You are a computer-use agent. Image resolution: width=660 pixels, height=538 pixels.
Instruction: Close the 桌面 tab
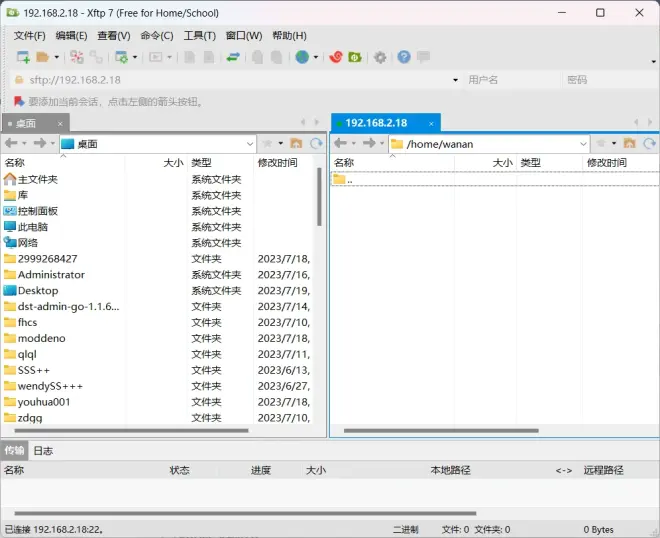pyautogui.click(x=60, y=124)
